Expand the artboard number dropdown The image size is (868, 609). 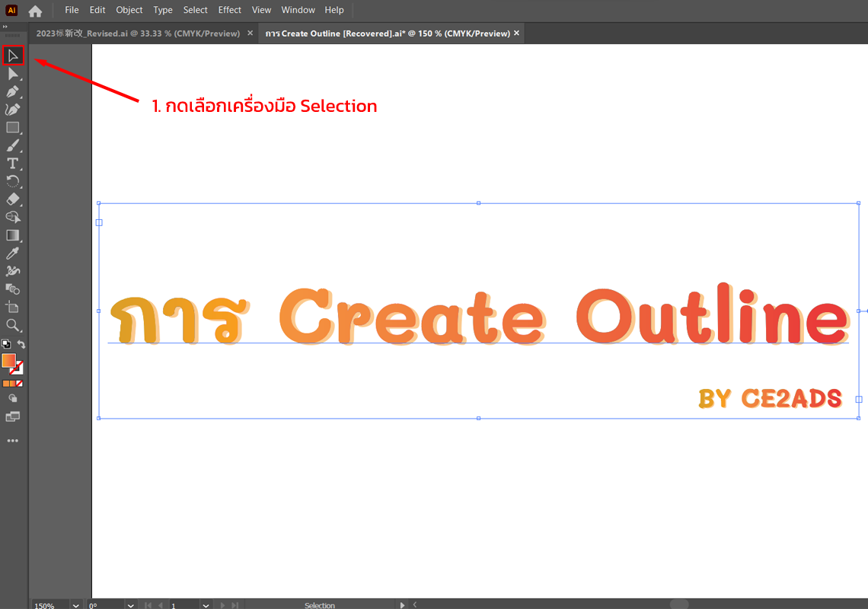click(x=206, y=605)
